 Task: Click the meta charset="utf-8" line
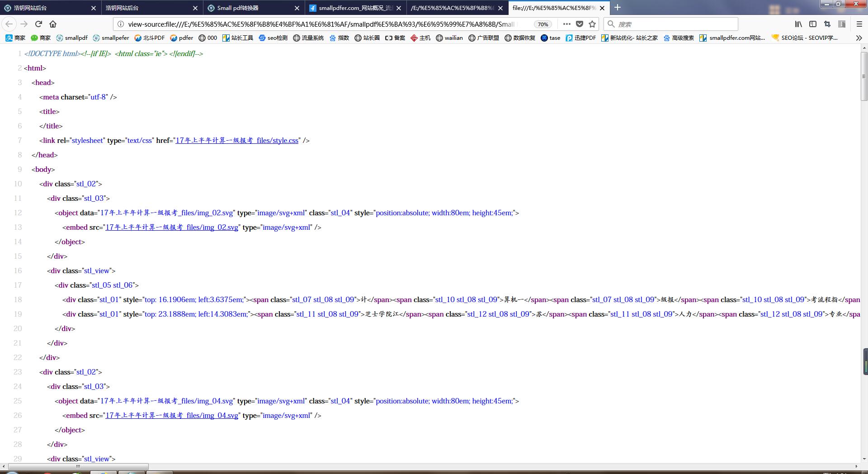78,97
